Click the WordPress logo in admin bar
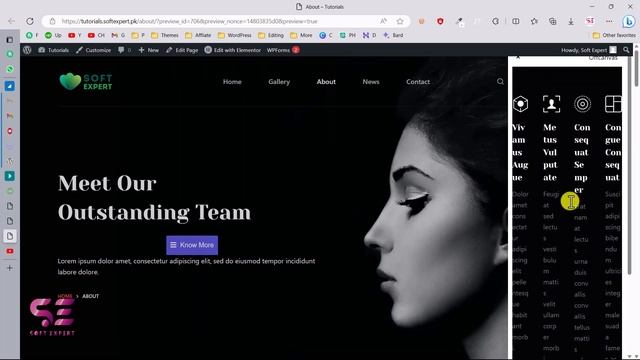This screenshot has height=360, width=640. [27, 50]
